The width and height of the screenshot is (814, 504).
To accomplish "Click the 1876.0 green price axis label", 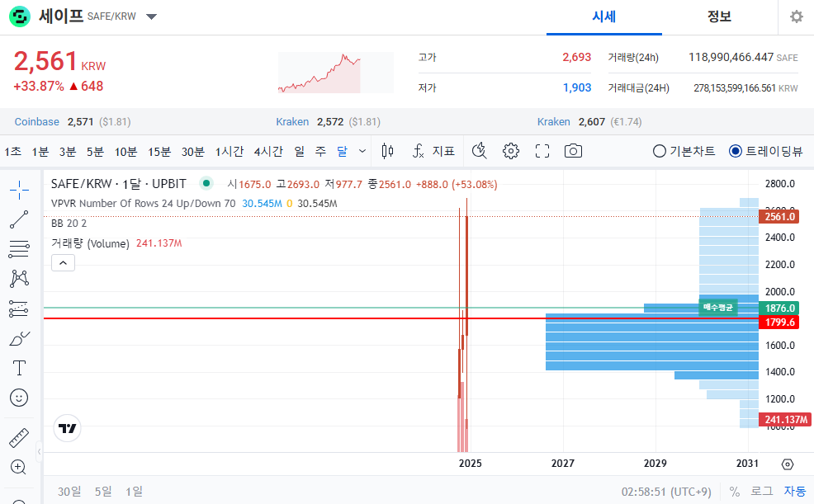I will coord(779,308).
